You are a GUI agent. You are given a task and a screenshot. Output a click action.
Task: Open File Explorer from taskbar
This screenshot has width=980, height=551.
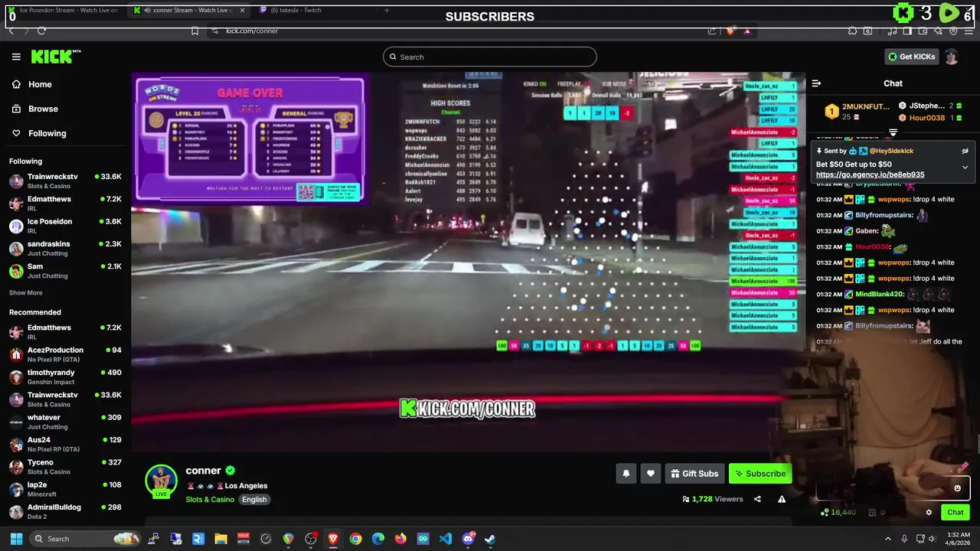[x=220, y=539]
